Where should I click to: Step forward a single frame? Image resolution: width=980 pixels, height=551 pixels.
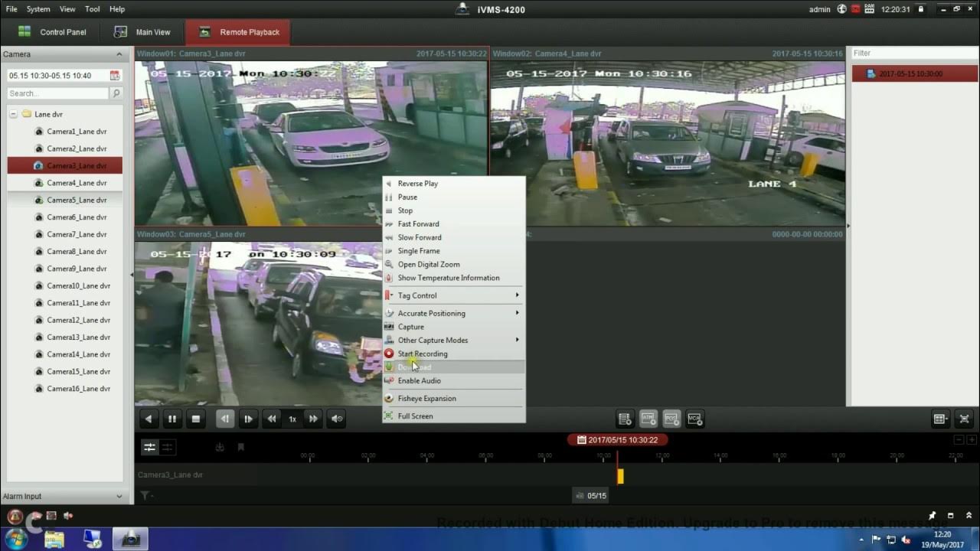pyautogui.click(x=248, y=419)
